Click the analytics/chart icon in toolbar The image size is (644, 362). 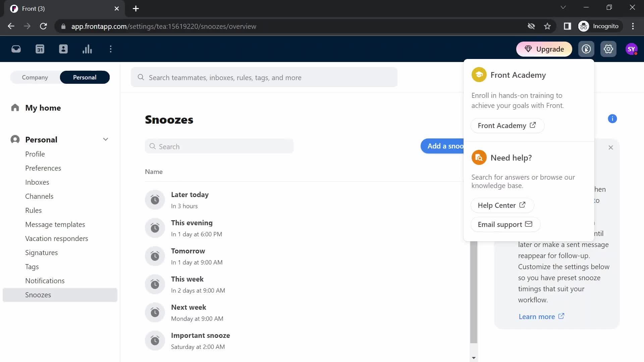point(87,49)
